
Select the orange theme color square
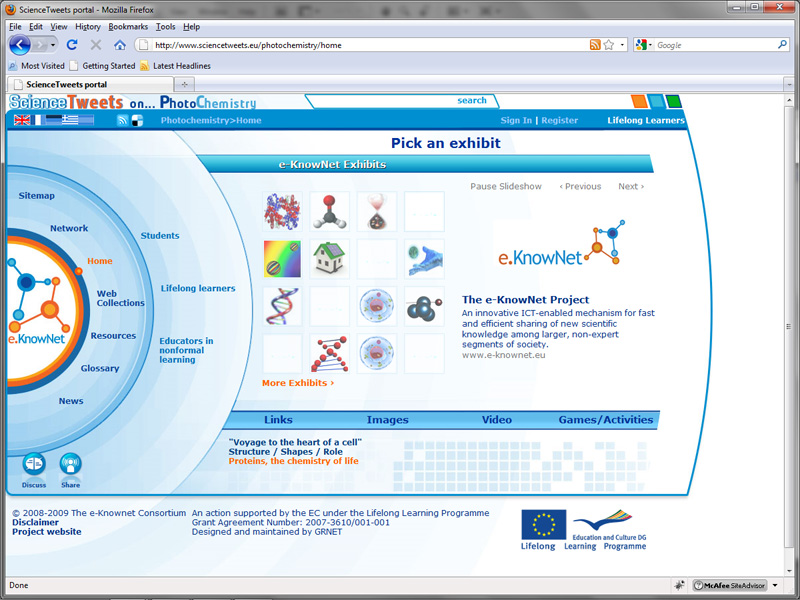639,101
